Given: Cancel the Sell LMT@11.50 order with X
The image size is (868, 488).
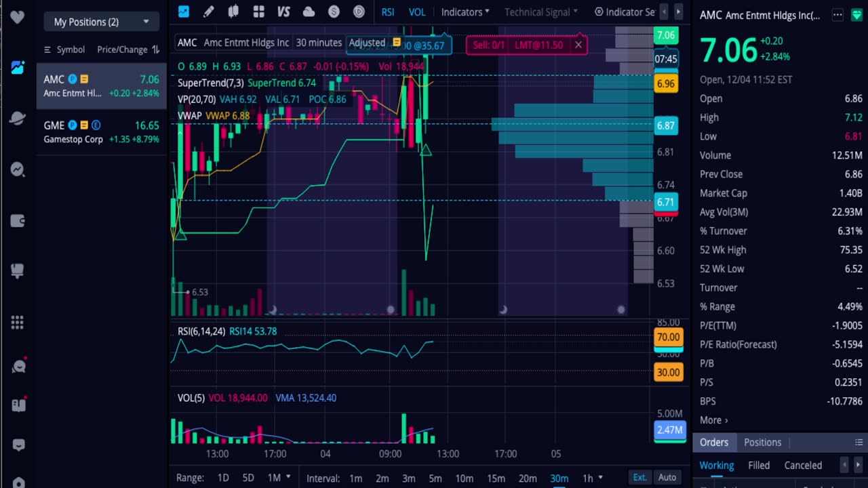Looking at the screenshot, I should [x=578, y=45].
